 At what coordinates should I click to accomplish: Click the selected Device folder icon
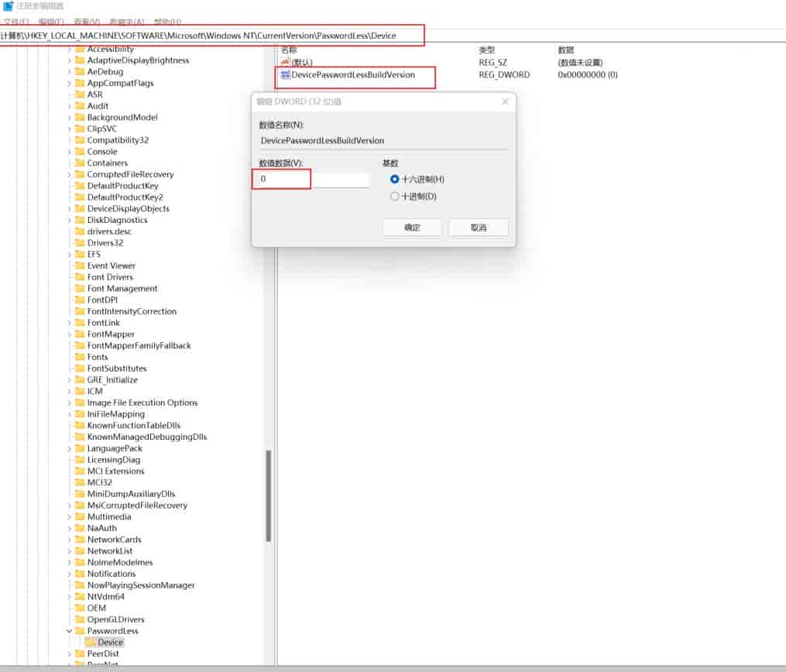(91, 642)
